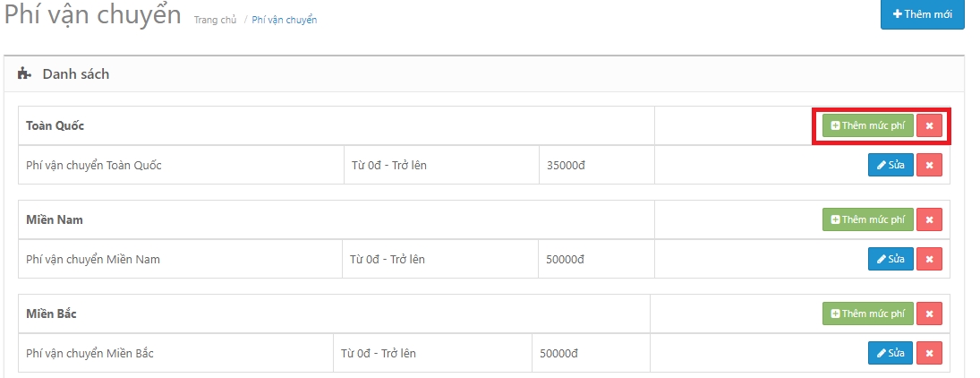Viewport: 980px width, 378px height.
Task: Open the Phí vận chuyển breadcrumb link
Action: [x=284, y=20]
